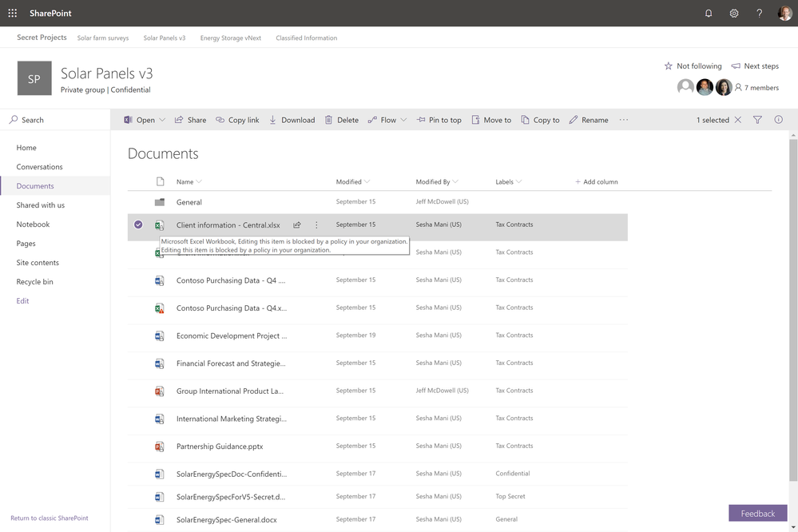Open the Modified By column sort dropdown
Screen dimensions: 798x532
click(455, 182)
